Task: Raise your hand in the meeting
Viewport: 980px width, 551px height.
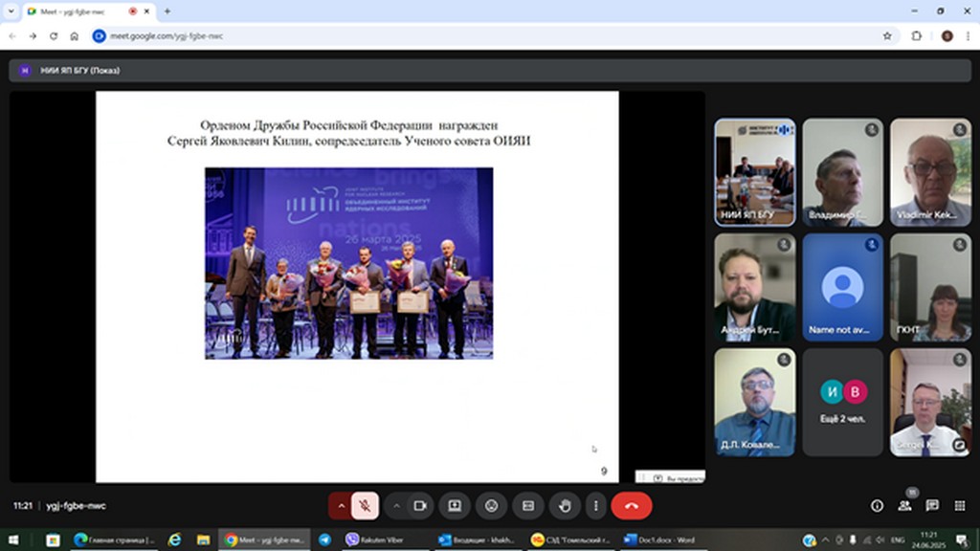Action: [565, 505]
